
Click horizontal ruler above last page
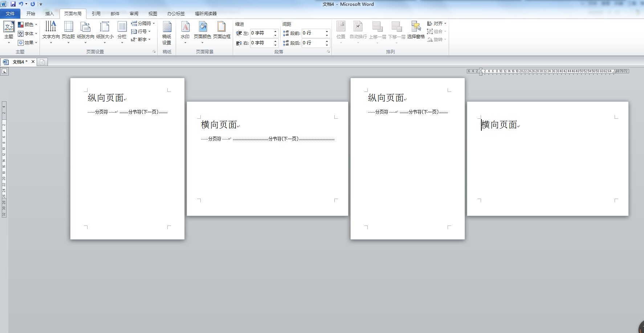point(547,71)
